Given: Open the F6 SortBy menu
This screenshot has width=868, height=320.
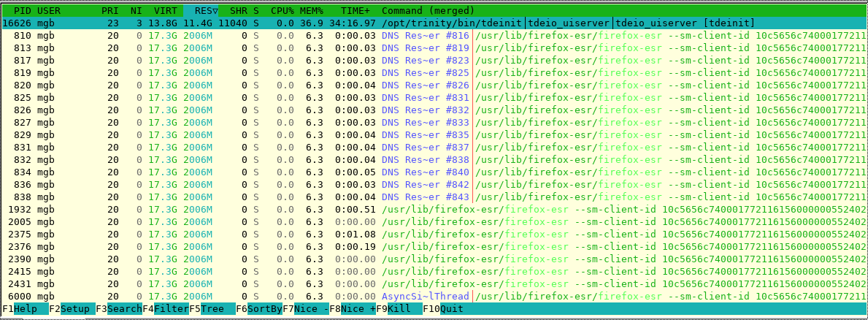Looking at the screenshot, I should click(x=259, y=308).
